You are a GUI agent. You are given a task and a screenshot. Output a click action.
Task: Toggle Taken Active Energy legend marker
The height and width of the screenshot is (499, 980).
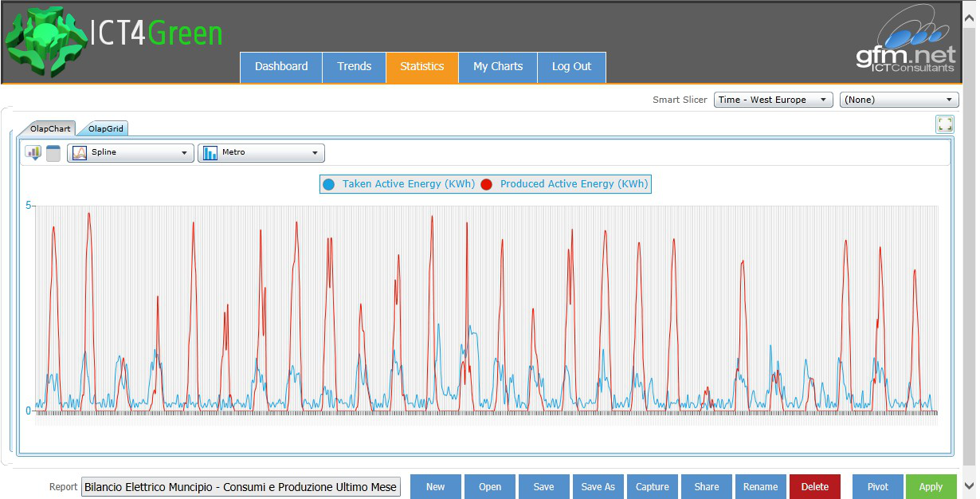coord(328,184)
